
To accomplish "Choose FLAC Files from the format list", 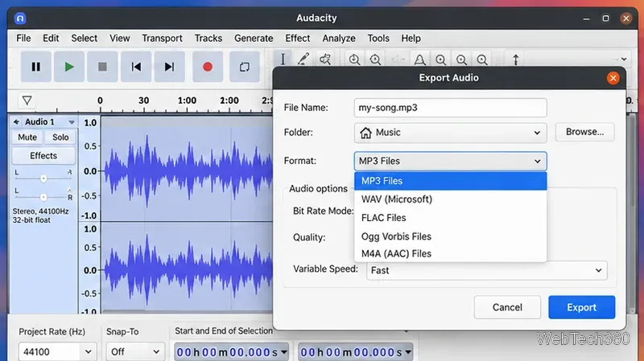I will 450,218.
